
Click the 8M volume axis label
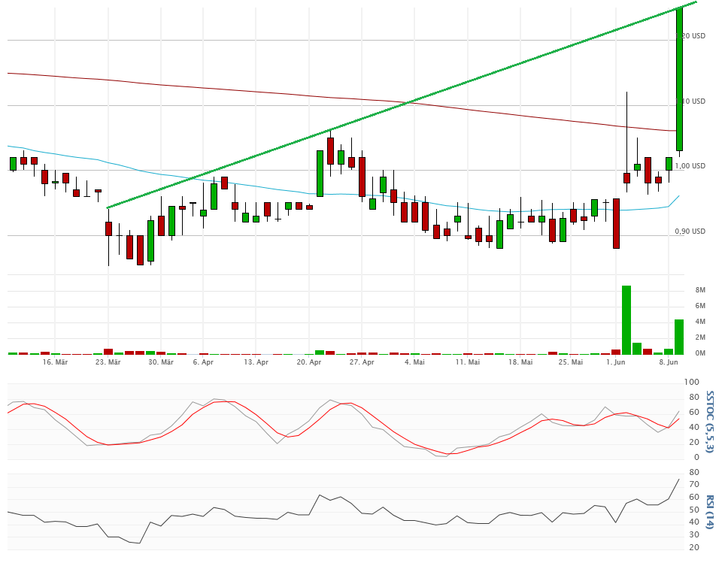pos(699,290)
